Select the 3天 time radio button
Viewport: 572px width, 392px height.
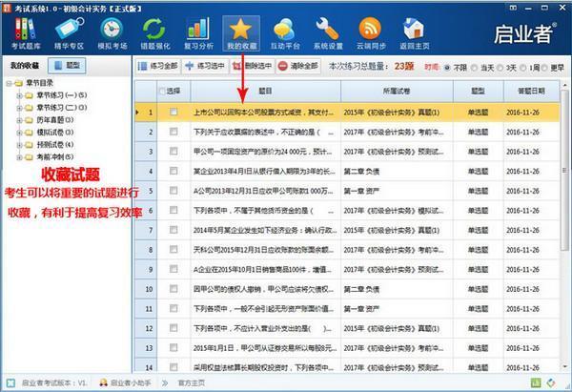coord(500,68)
